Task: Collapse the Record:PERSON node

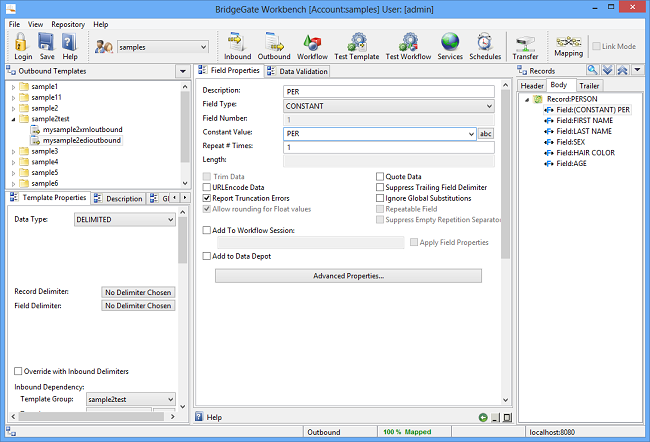Action: (x=527, y=100)
